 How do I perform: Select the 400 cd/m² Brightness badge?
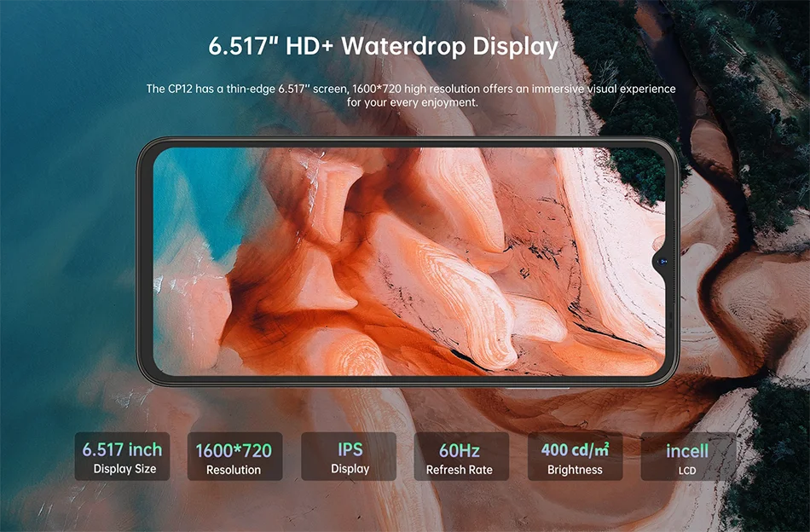[x=575, y=457]
